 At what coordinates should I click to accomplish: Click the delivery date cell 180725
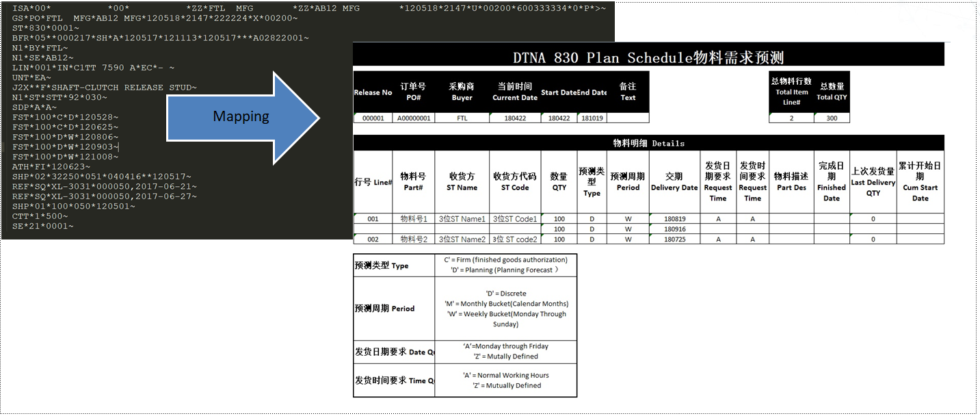[674, 239]
